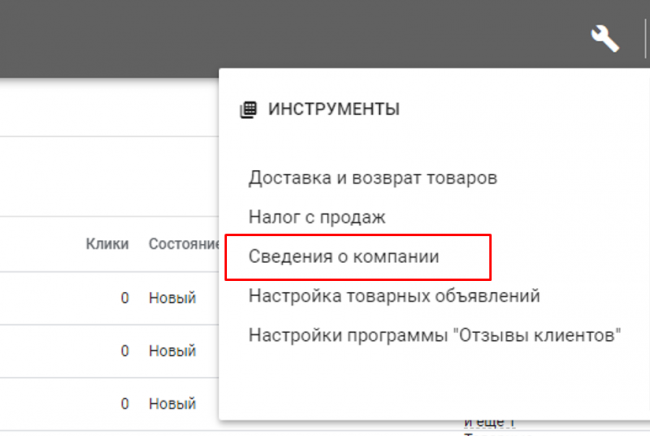Click the wrench tools icon
The height and width of the screenshot is (436, 650).
(605, 39)
